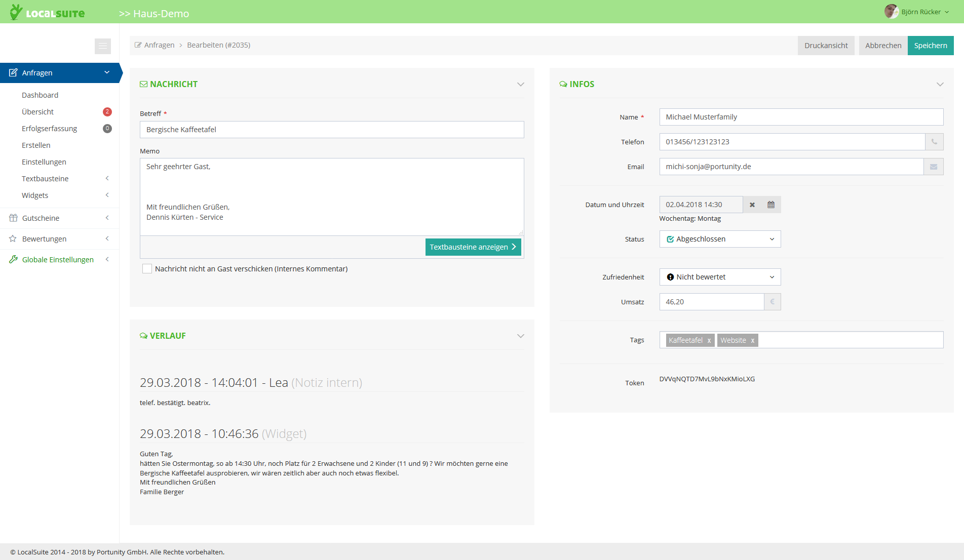Click into the Betreff input field
The image size is (964, 560).
tap(331, 130)
